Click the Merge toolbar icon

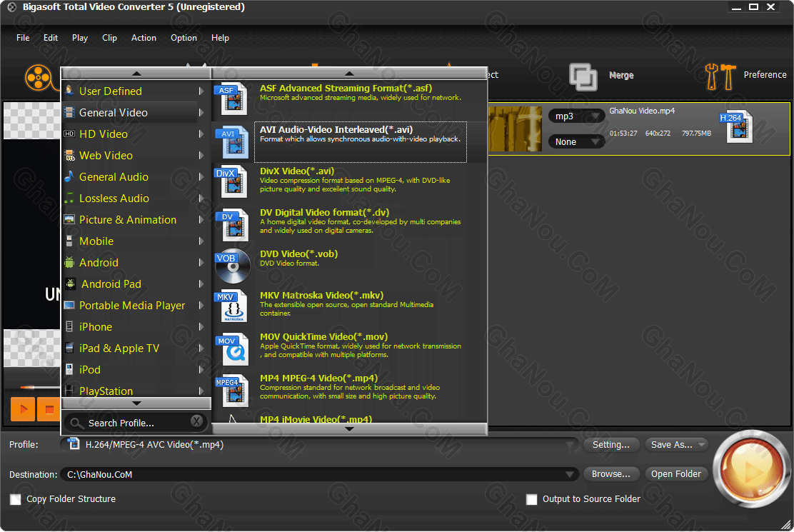click(x=583, y=76)
